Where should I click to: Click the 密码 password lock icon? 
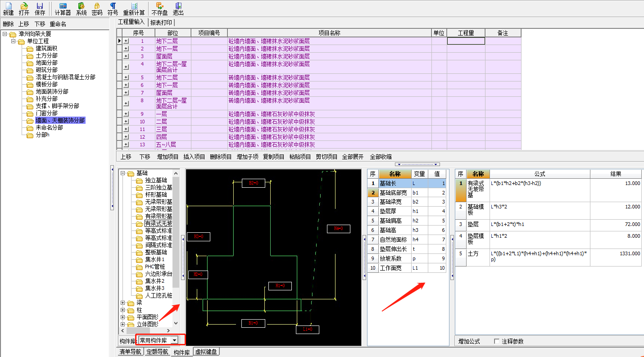coord(97,6)
